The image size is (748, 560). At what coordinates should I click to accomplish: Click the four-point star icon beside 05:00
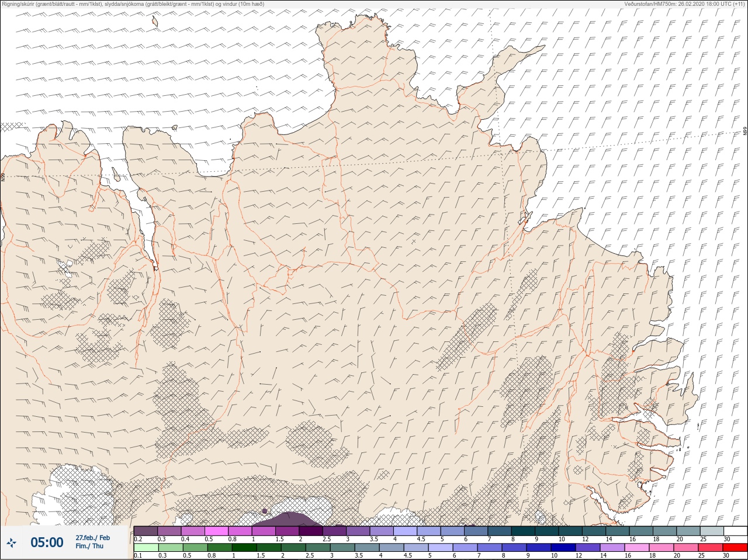(11, 543)
